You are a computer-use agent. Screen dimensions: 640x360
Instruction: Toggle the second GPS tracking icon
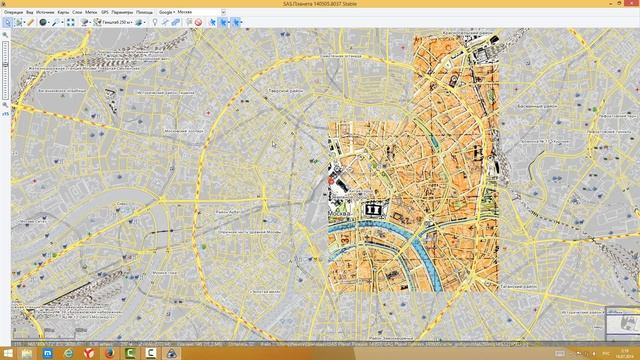[x=224, y=22]
